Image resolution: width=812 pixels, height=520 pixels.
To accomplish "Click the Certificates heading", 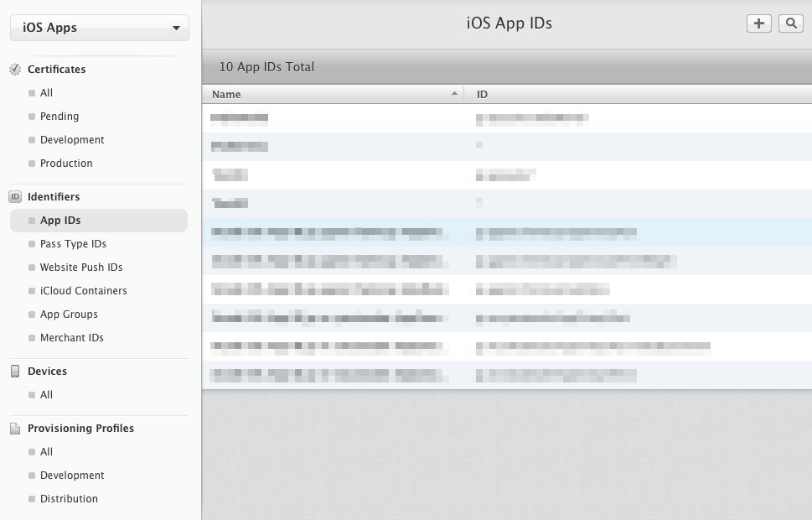I will tap(56, 69).
